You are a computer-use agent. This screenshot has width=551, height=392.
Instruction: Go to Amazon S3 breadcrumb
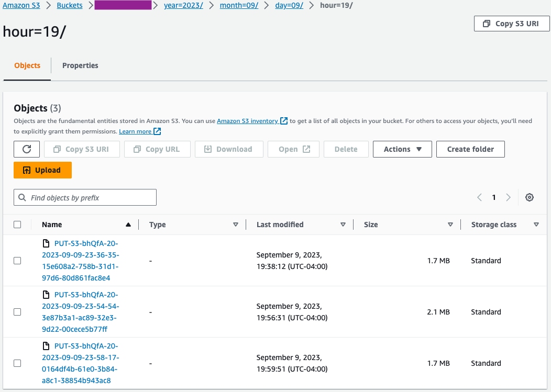(x=21, y=6)
